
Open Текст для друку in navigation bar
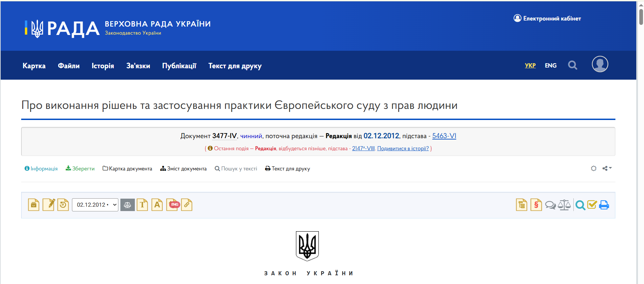[235, 66]
